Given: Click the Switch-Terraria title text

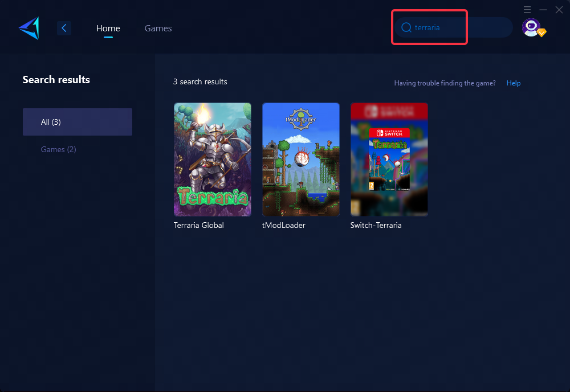Looking at the screenshot, I should 376,225.
